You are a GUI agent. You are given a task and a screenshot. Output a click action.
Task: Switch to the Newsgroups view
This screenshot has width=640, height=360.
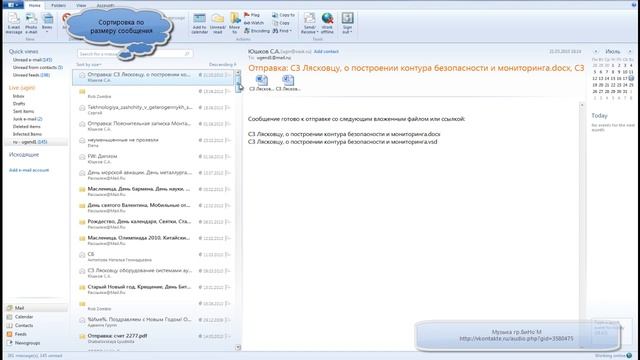pos(36,343)
